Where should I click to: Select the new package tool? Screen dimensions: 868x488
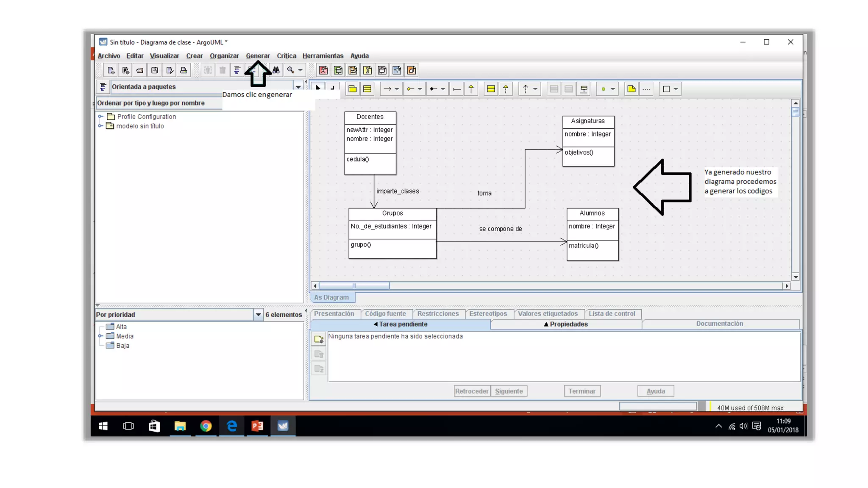(352, 89)
